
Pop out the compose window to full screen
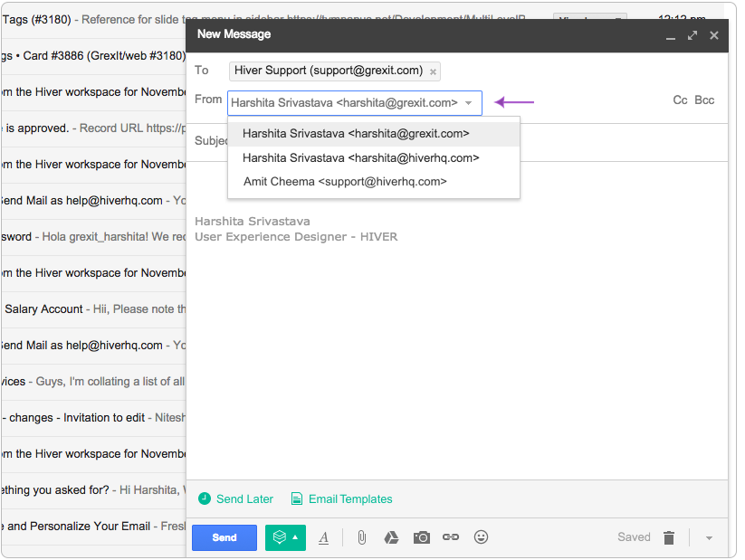coord(692,35)
